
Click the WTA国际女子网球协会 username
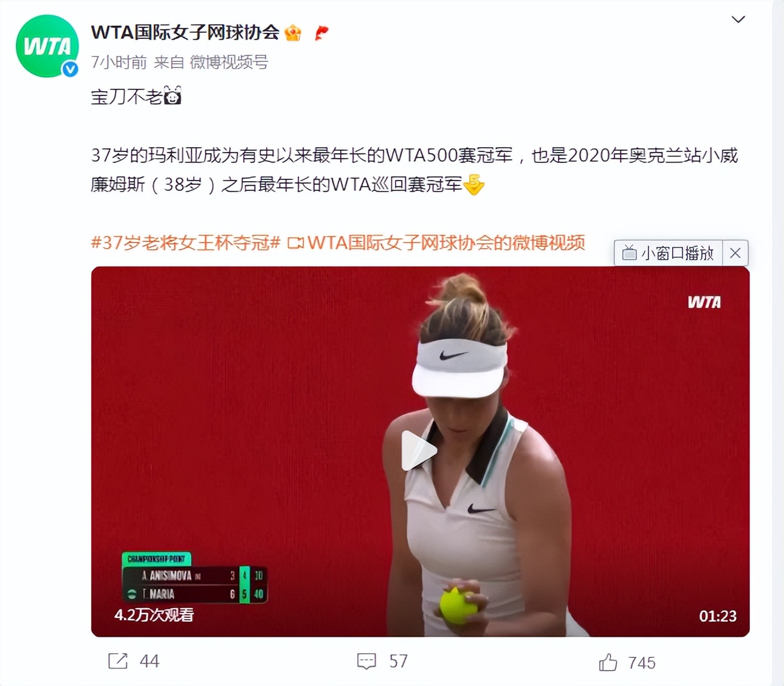tap(185, 32)
